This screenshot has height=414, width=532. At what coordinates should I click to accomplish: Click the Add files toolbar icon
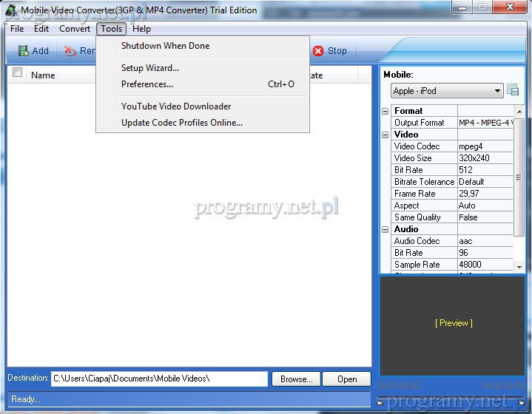click(24, 51)
